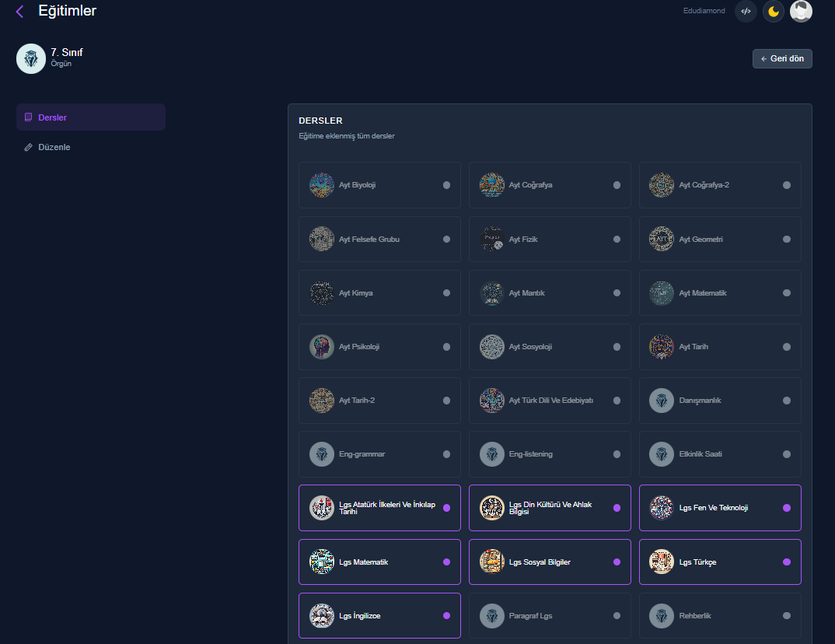Open the code icon in header
The height and width of the screenshot is (644, 835).
(746, 11)
